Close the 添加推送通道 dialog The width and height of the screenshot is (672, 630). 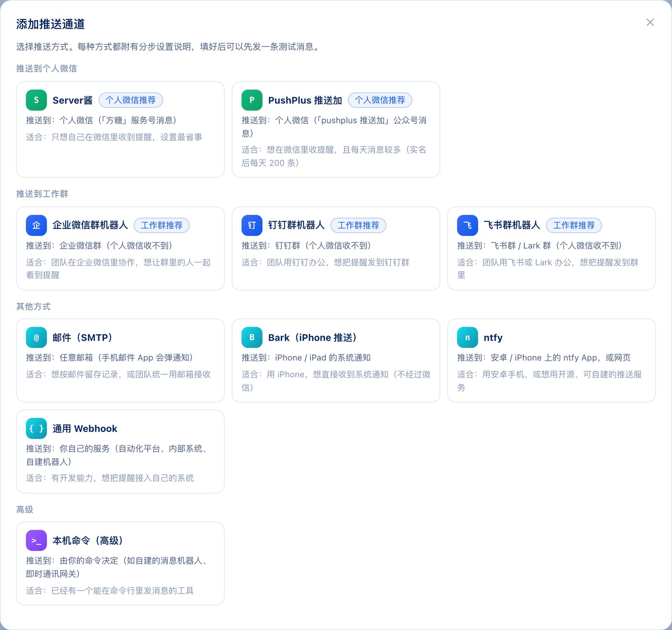click(650, 22)
